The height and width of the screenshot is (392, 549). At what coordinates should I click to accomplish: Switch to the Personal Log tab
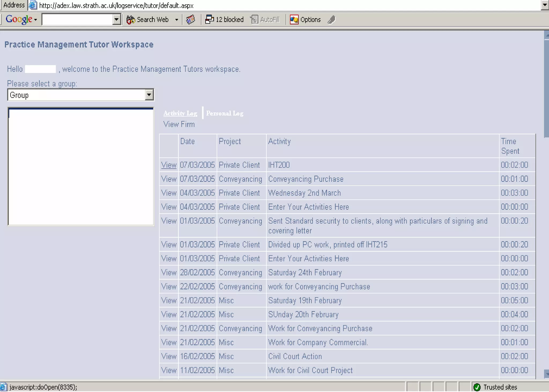pos(225,113)
